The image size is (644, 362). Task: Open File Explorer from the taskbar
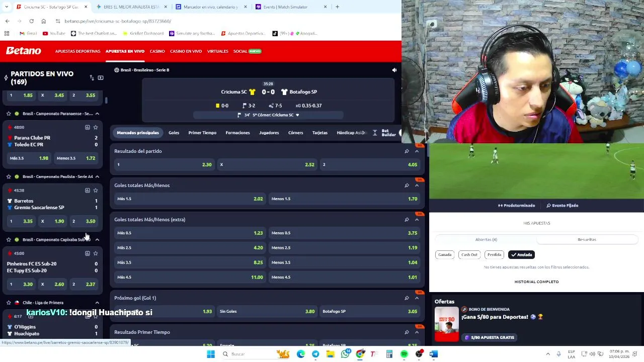click(330, 354)
